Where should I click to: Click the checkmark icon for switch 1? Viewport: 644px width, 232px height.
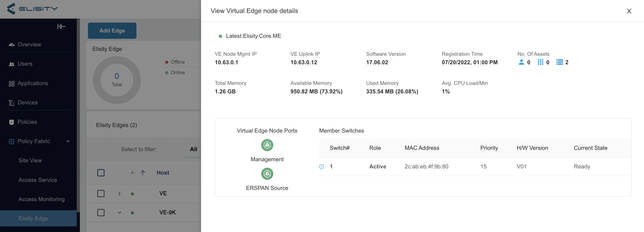pyautogui.click(x=322, y=167)
